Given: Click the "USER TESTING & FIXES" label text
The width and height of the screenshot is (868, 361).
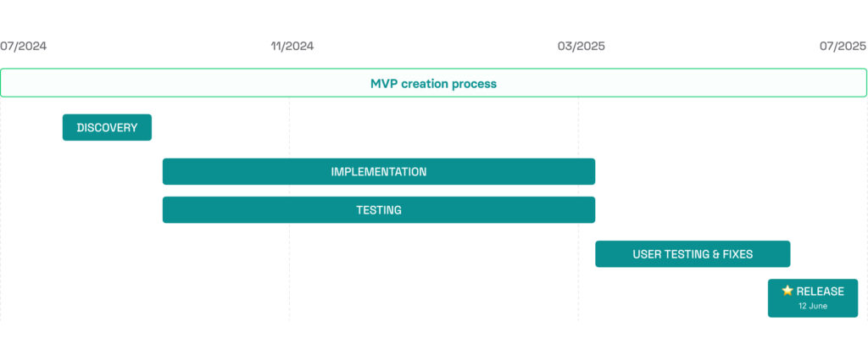Looking at the screenshot, I should [x=693, y=253].
